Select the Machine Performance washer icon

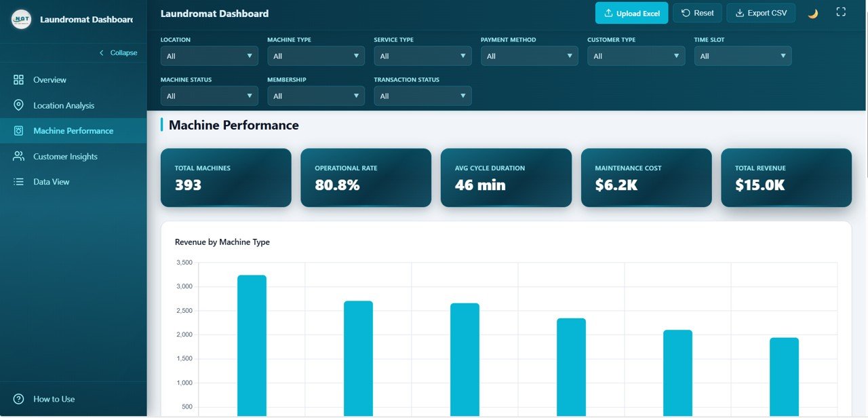[x=18, y=130]
